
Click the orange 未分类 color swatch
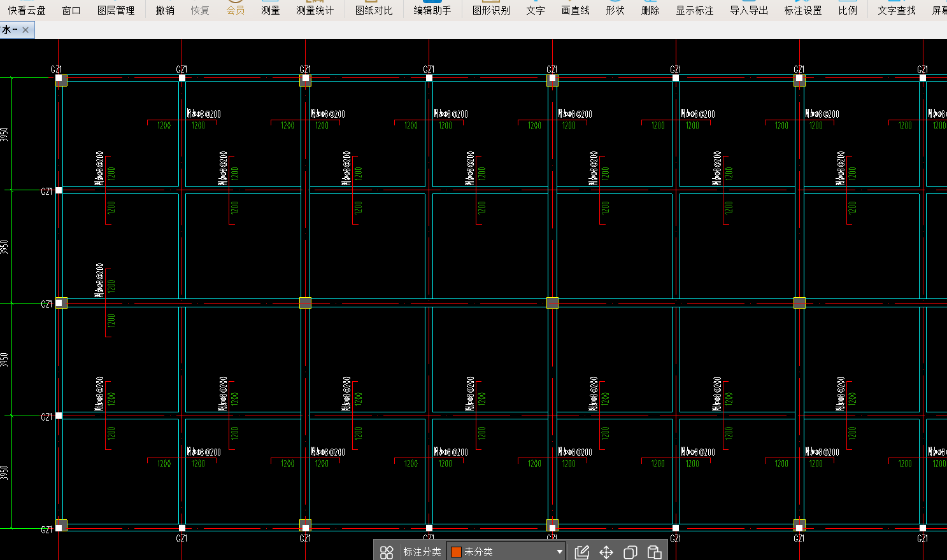click(456, 552)
